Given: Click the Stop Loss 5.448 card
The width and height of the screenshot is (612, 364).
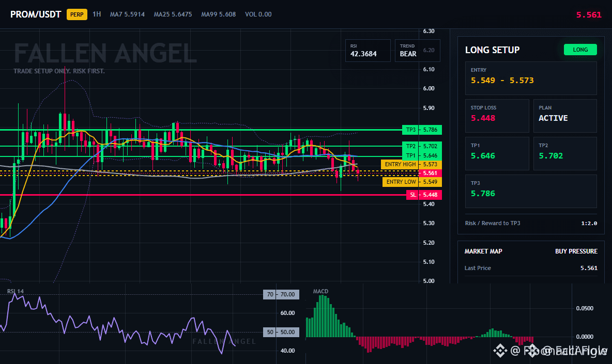Looking at the screenshot, I should click(x=497, y=116).
